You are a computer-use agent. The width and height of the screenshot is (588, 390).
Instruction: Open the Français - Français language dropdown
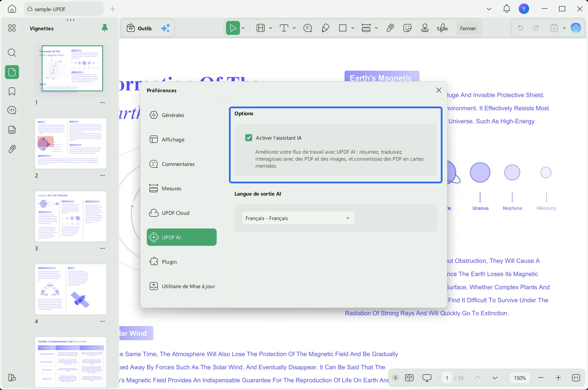click(x=298, y=218)
